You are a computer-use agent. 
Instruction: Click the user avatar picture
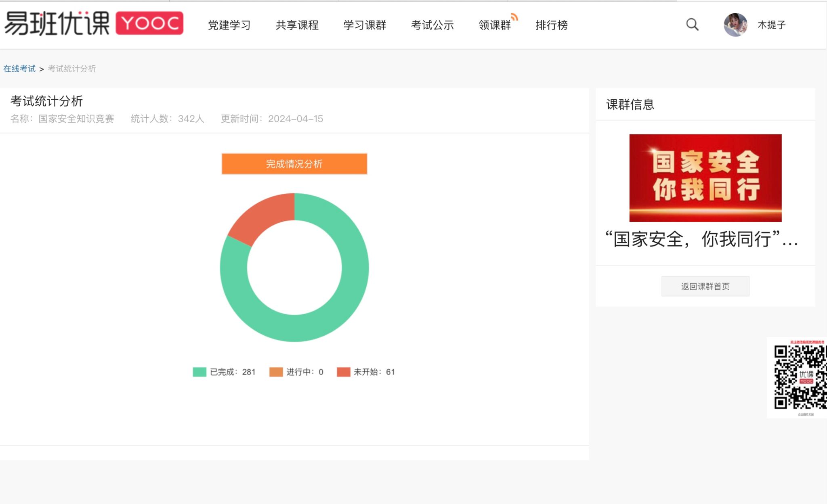735,25
